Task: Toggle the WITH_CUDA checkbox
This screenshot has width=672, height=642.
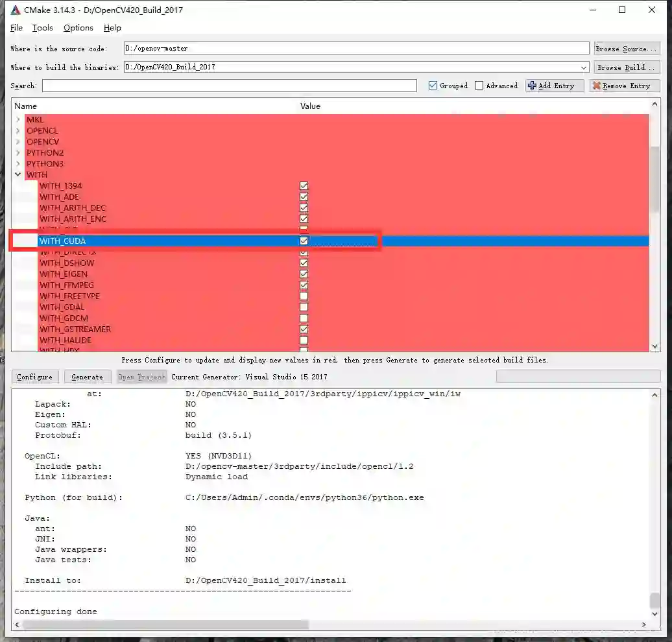Action: (304, 241)
